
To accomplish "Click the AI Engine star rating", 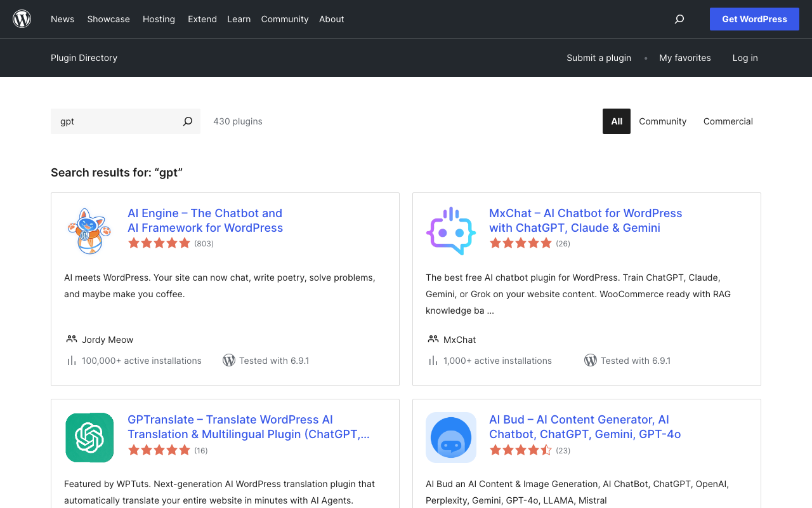I will click(x=159, y=243).
